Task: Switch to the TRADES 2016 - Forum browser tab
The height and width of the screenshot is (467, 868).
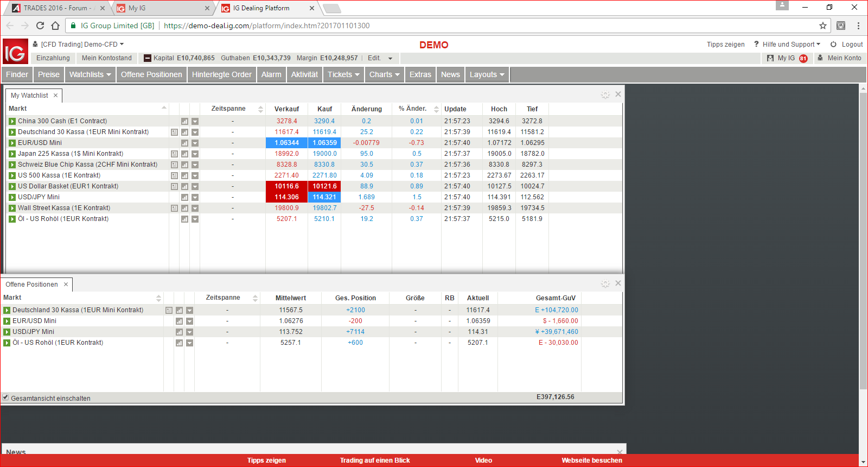Action: tap(59, 8)
